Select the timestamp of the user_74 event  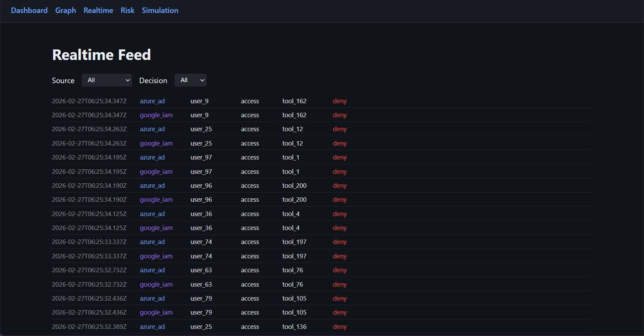[x=89, y=242]
